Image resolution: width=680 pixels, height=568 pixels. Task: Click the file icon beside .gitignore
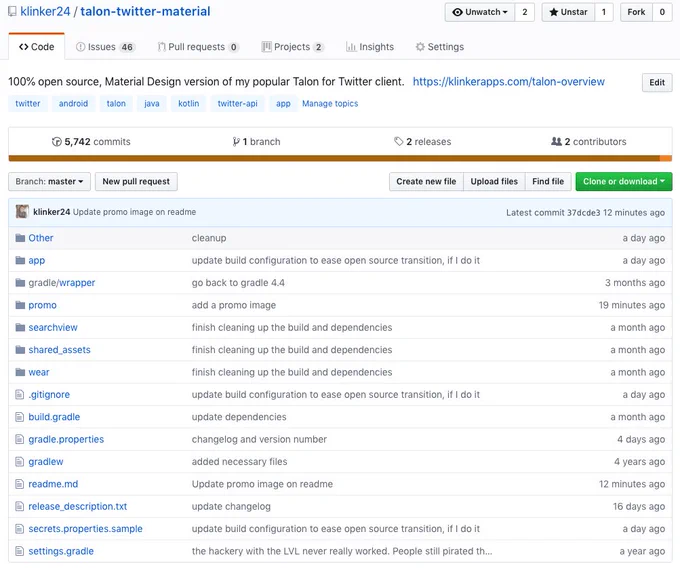(x=20, y=395)
